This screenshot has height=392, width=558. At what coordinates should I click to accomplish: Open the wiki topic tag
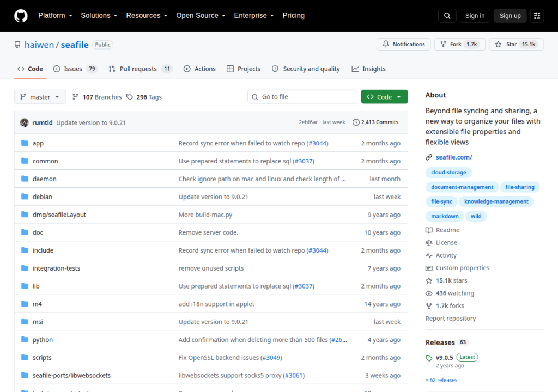pyautogui.click(x=476, y=216)
